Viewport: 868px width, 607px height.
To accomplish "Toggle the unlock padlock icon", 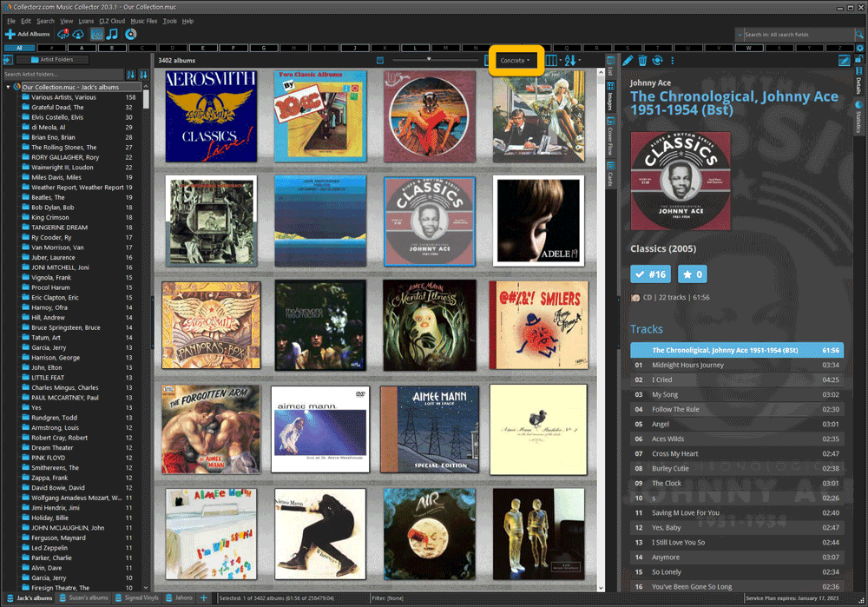I will click(859, 59).
